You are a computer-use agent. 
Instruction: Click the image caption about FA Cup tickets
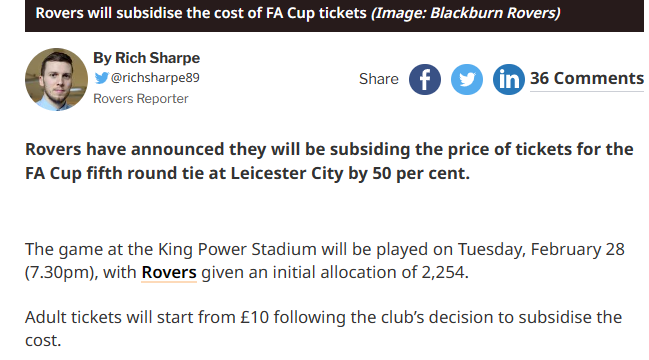[x=201, y=13]
